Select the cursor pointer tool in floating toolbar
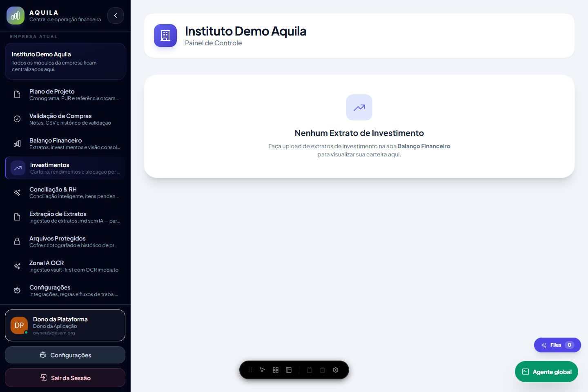The height and width of the screenshot is (392, 588). [263, 370]
